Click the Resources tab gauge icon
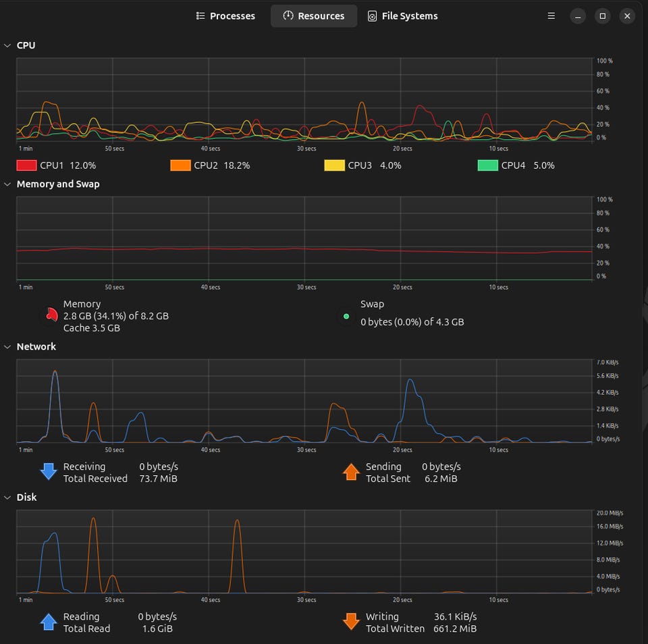 288,16
